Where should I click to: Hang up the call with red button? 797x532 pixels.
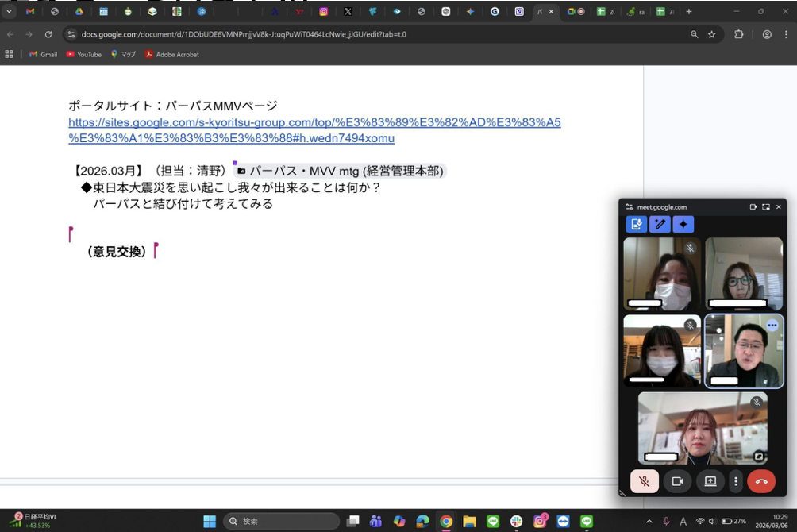(761, 481)
